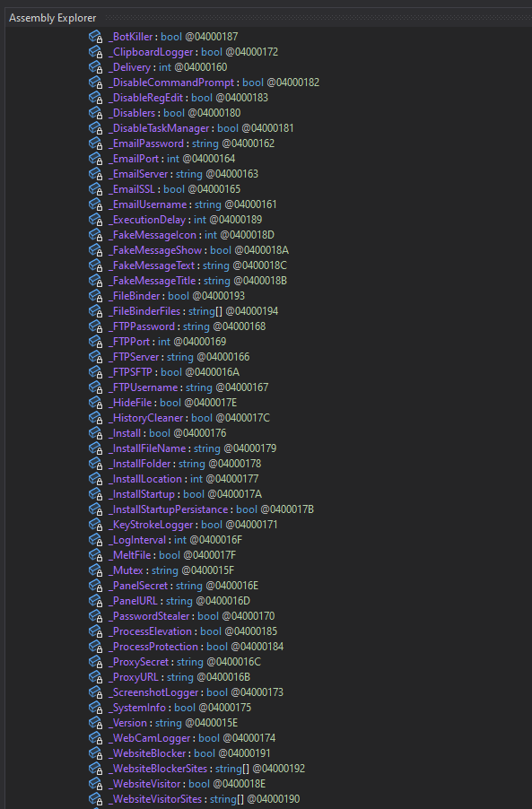Click the field icon beside _DisableRegEdit
This screenshot has width=532, height=809.
[x=95, y=98]
